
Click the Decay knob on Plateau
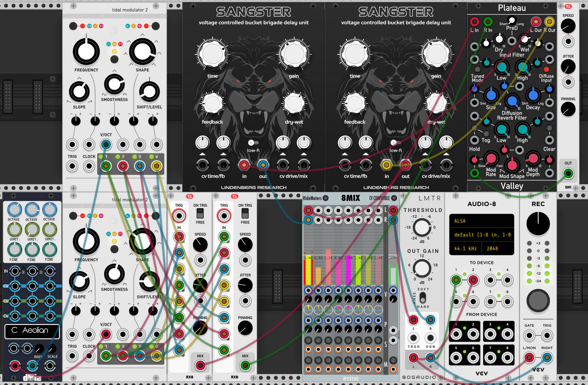coord(533,95)
